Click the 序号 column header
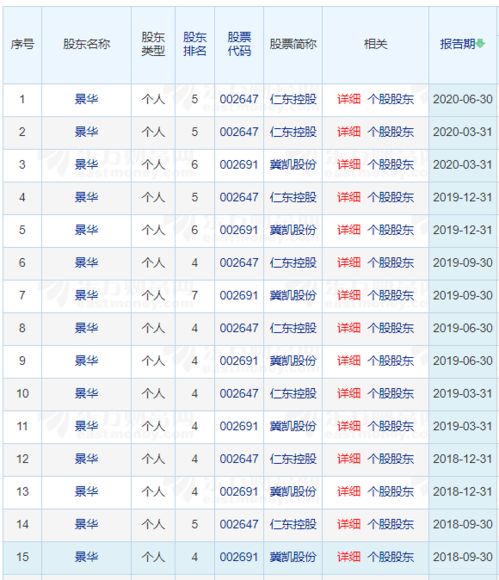This screenshot has height=580, width=499. pos(22,44)
